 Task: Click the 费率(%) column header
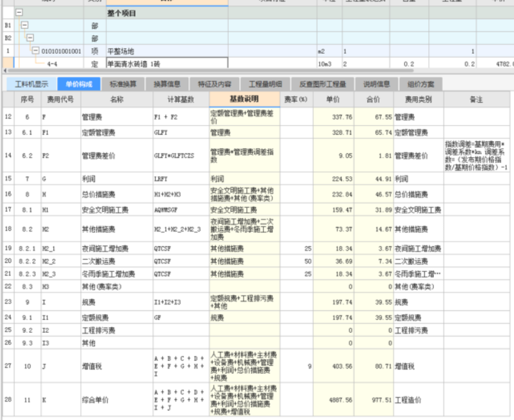click(296, 99)
